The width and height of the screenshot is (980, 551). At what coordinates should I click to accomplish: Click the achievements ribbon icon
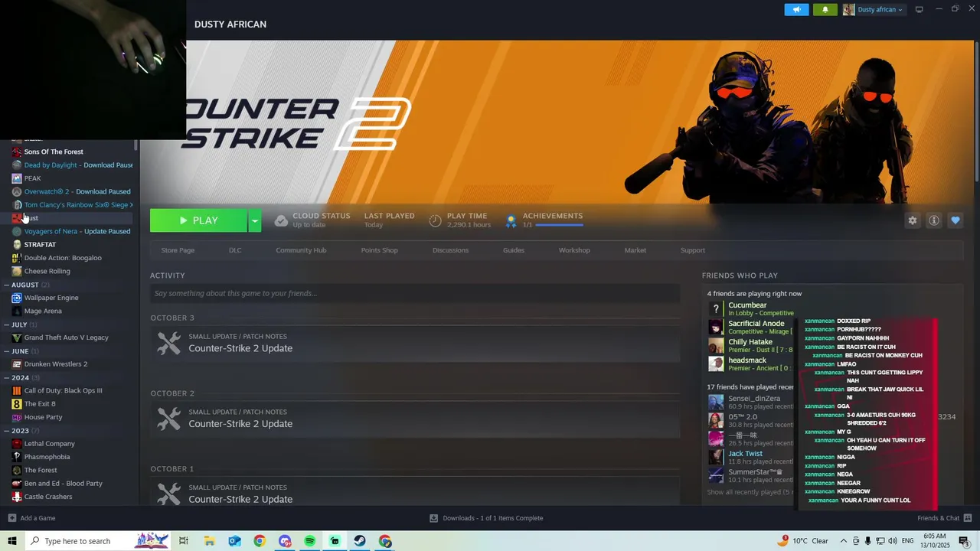point(511,220)
